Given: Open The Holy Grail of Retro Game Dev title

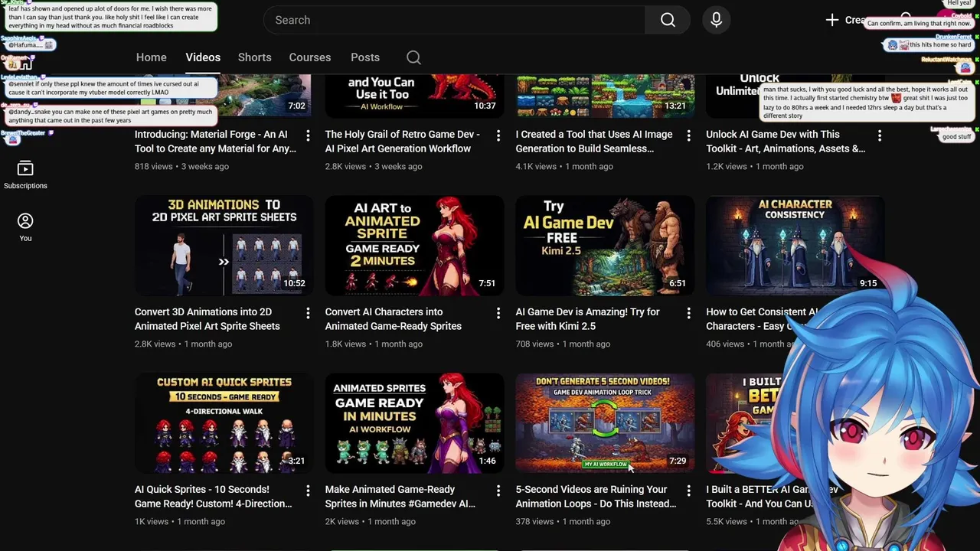Looking at the screenshot, I should tap(403, 142).
